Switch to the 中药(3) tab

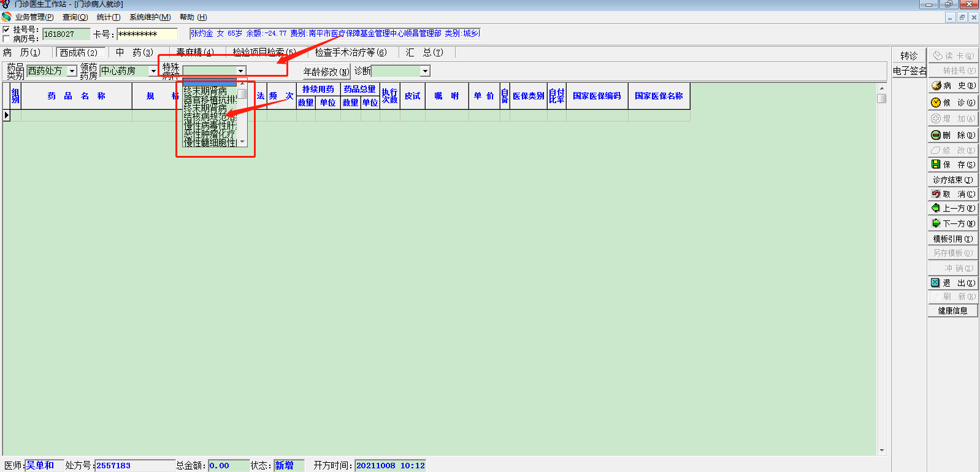[x=134, y=53]
